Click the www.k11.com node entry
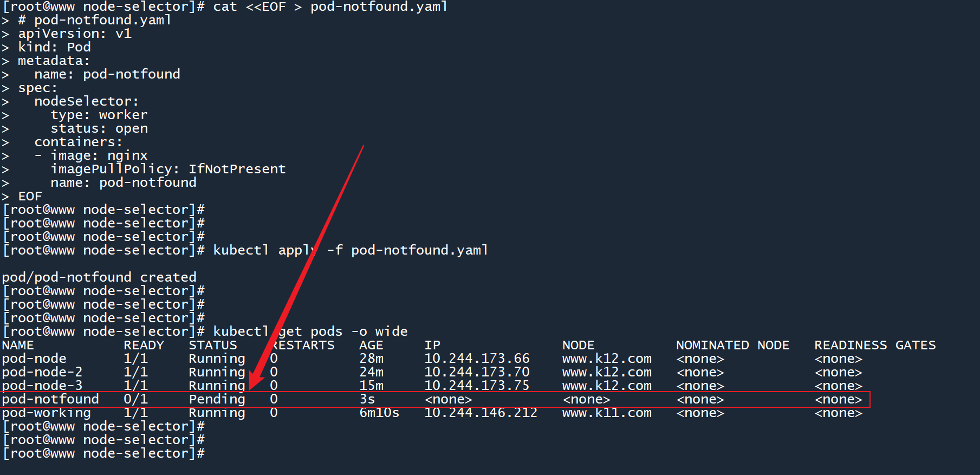This screenshot has height=475, width=980. pos(607,413)
